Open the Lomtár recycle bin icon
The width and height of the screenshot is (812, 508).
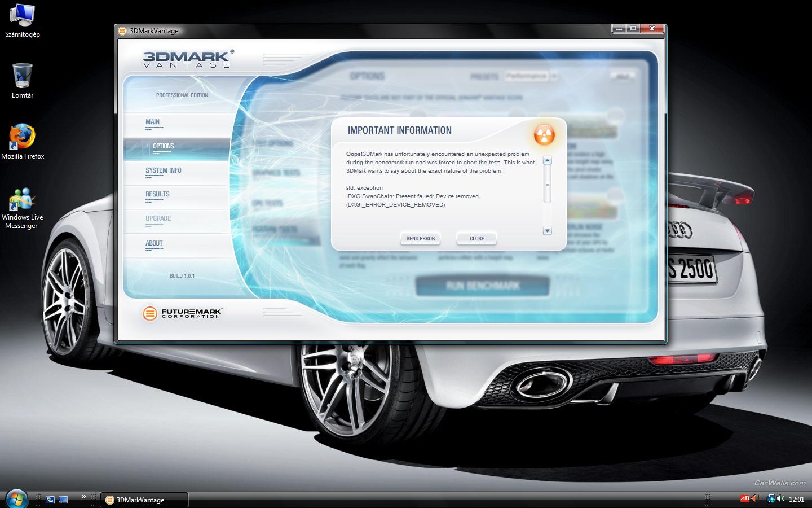(22, 81)
